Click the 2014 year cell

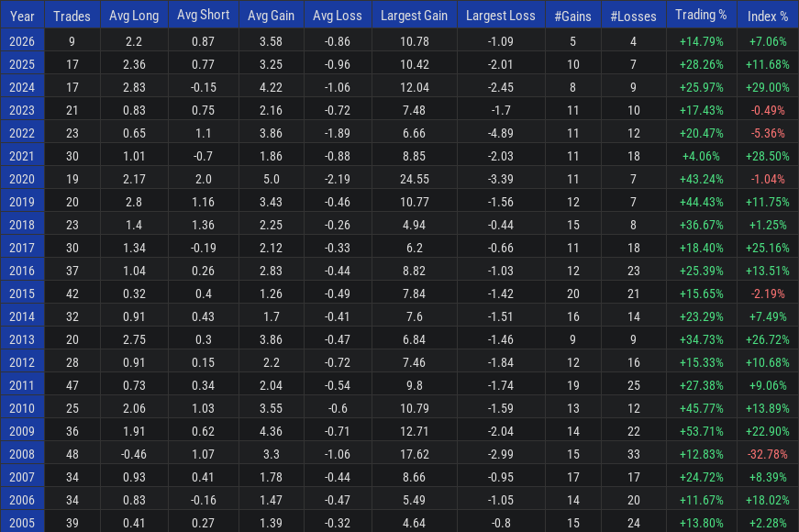coord(22,316)
